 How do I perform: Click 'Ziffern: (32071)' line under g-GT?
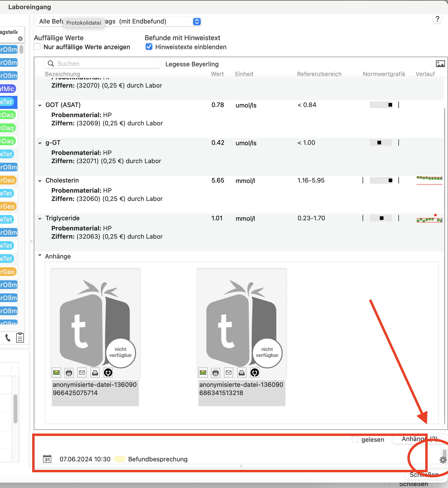106,161
